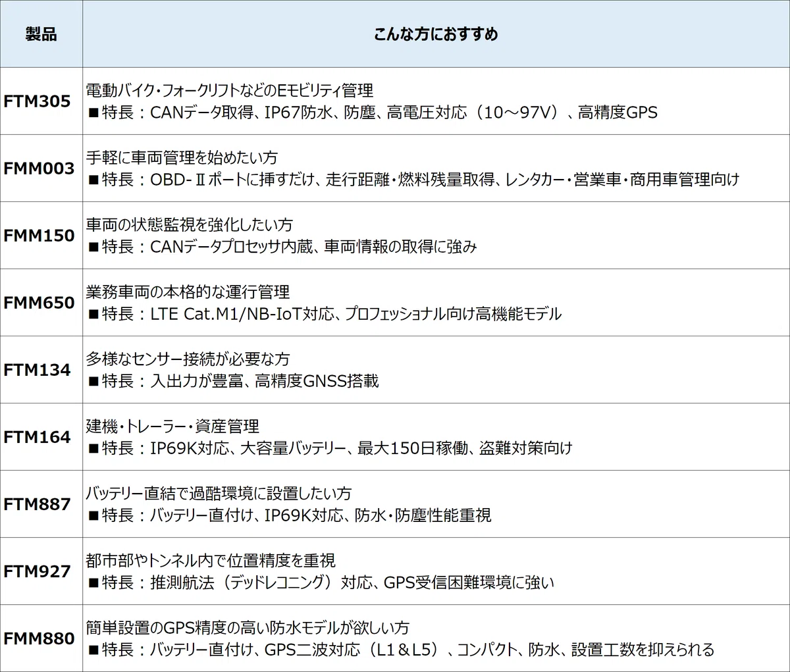The image size is (790, 672).
Task: Click the line 都市部やトンネル内で位置精度を重視
Action: tap(211, 560)
